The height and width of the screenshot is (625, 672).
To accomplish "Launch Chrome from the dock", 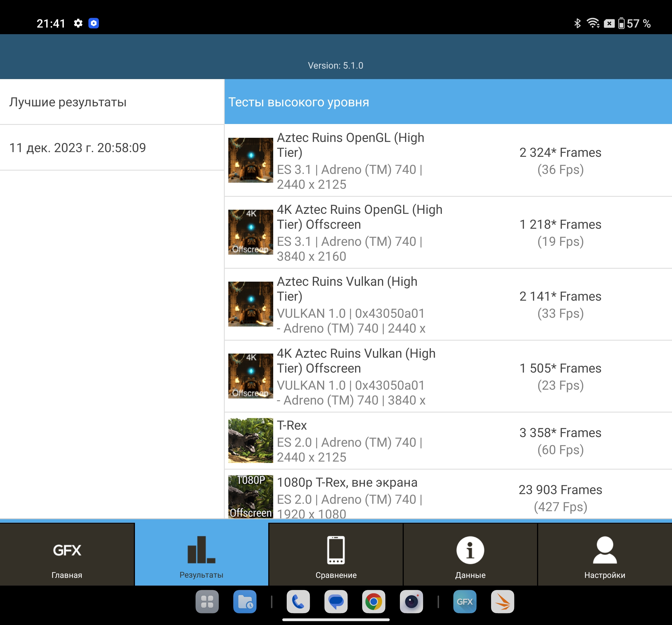I will tap(373, 602).
